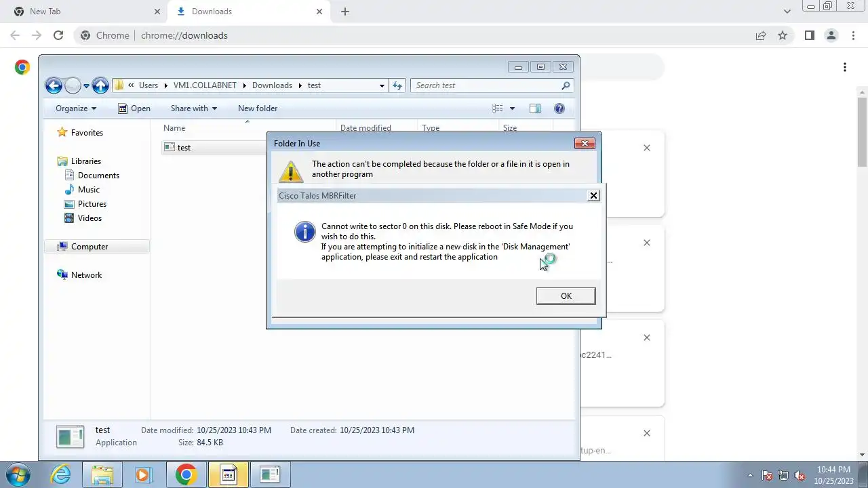Open Windows Media Player from taskbar
868x488 pixels.
pos(143,474)
